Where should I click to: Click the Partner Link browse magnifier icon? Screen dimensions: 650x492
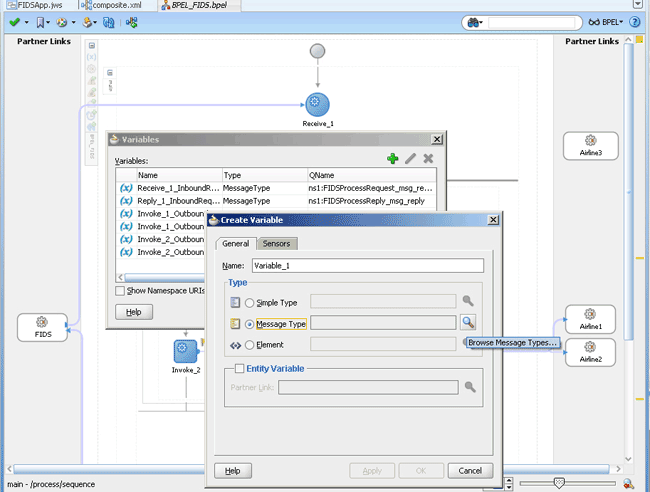point(470,387)
